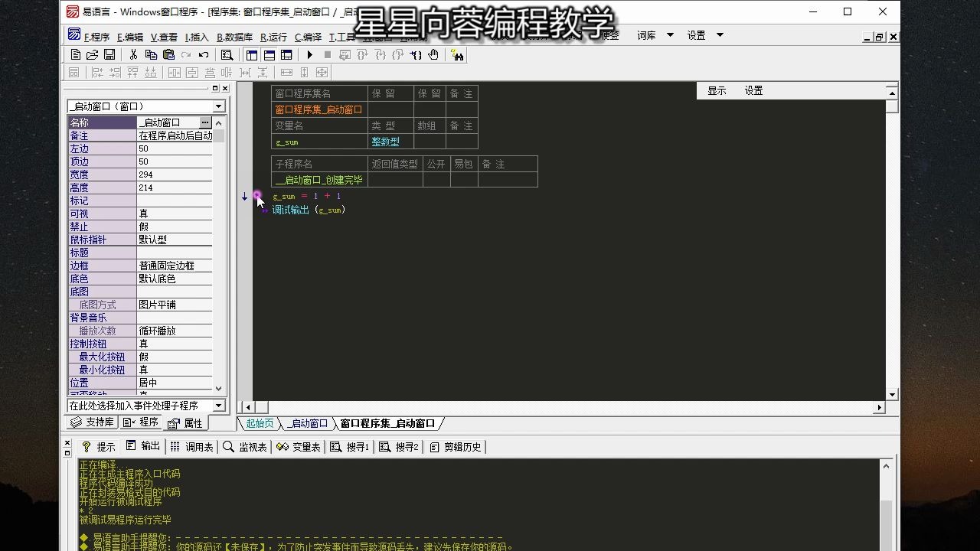This screenshot has height=551, width=980.
Task: Change the 底色 default color property
Action: 175,278
